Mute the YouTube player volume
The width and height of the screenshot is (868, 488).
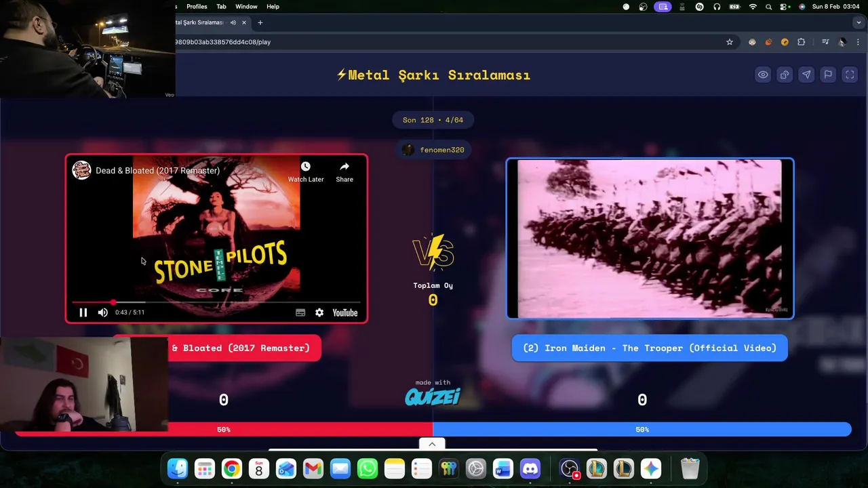click(102, 312)
